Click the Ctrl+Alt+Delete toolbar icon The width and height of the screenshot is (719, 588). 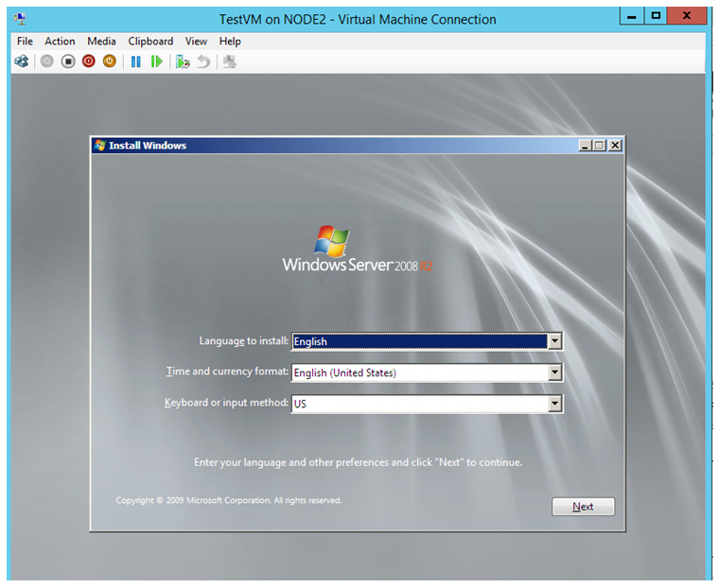coord(22,61)
